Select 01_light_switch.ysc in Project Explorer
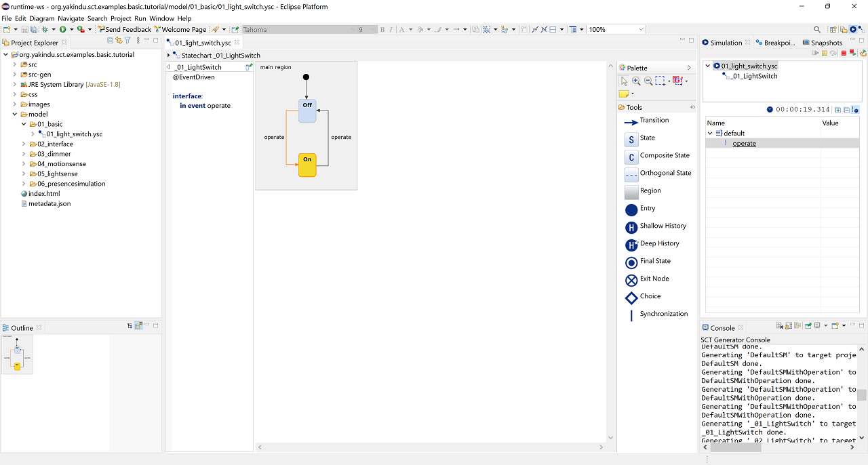 click(x=70, y=134)
